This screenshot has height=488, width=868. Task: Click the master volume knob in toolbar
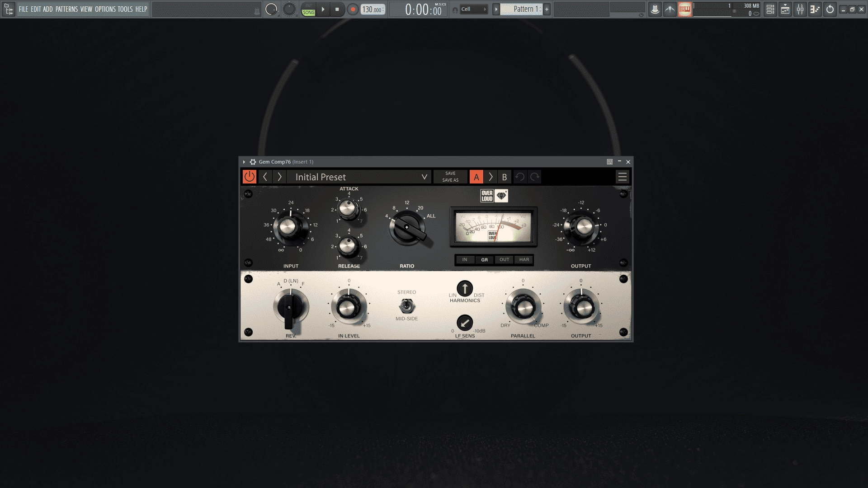pyautogui.click(x=271, y=9)
